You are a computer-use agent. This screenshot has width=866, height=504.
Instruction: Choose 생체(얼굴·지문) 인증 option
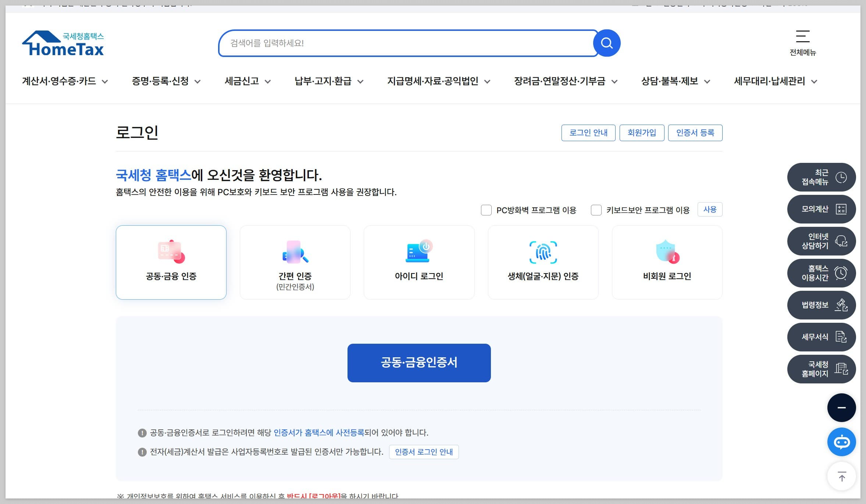click(x=543, y=262)
